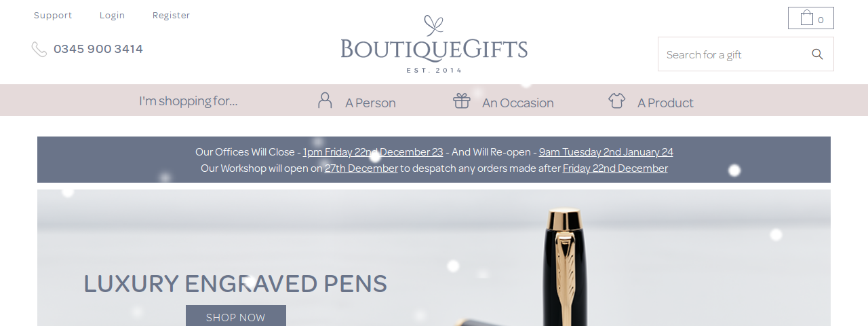Open the shopping bag cart icon
The width and height of the screenshot is (868, 326).
pyautogui.click(x=810, y=18)
